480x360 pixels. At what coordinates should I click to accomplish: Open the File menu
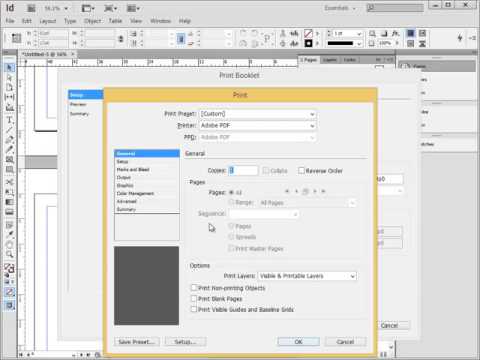coord(10,21)
